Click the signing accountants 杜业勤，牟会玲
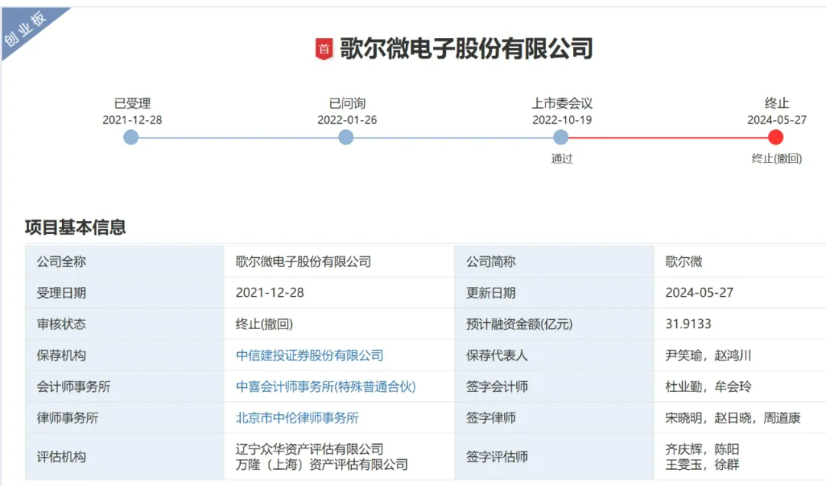This screenshot has width=828, height=493. pos(708,387)
